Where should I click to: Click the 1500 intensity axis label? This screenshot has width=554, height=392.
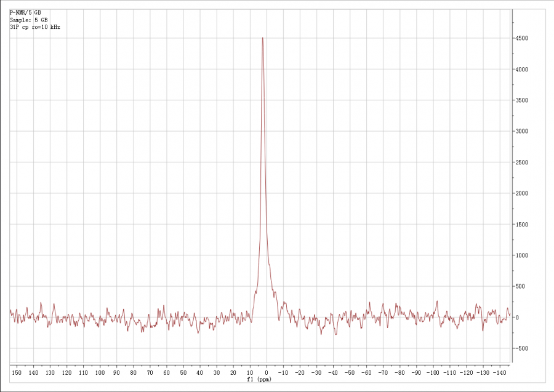[522, 224]
